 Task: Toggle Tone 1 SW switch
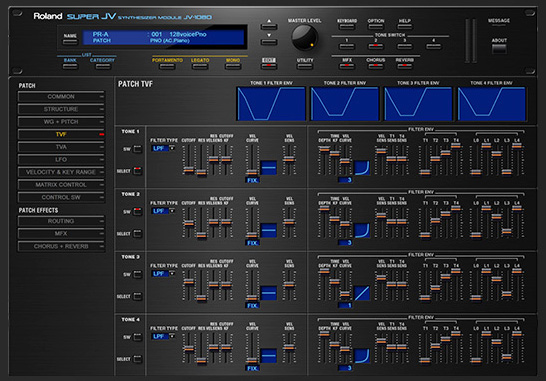tap(138, 149)
